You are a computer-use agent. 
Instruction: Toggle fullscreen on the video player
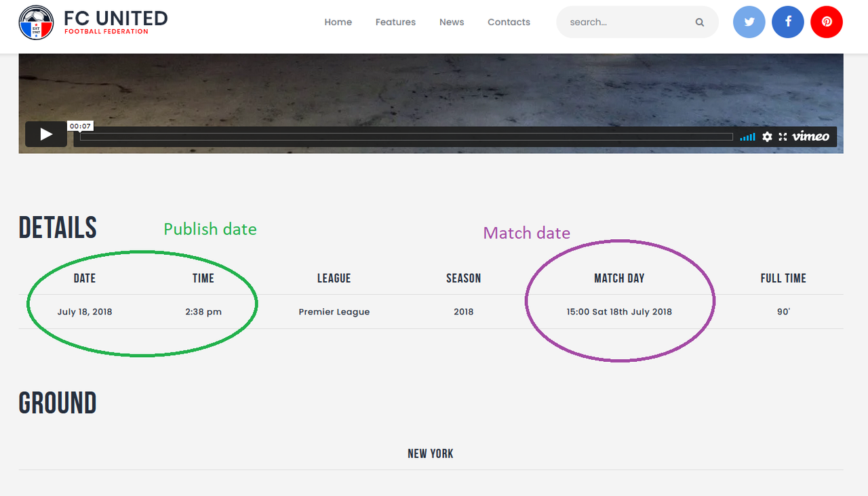tap(783, 137)
